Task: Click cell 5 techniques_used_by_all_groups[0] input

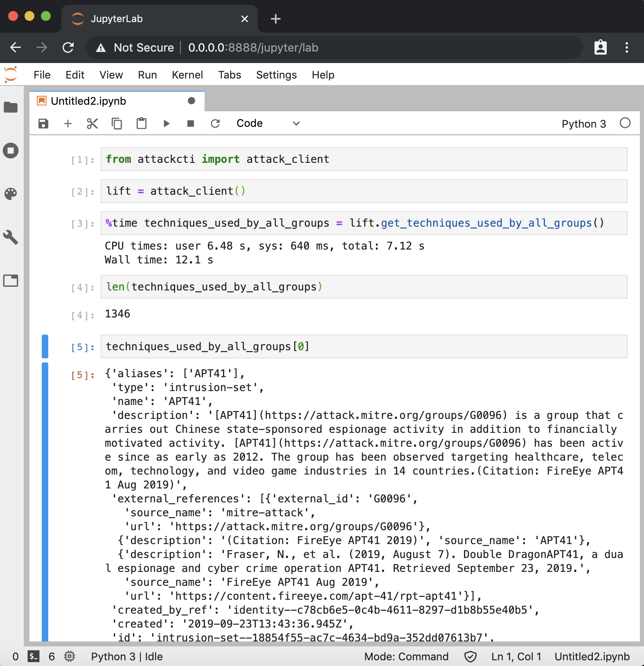Action: [364, 346]
